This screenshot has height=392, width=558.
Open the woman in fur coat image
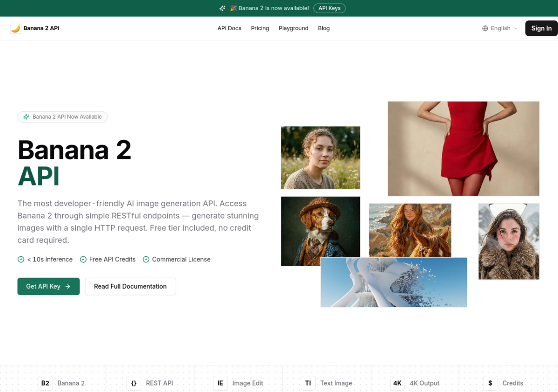[x=509, y=241]
